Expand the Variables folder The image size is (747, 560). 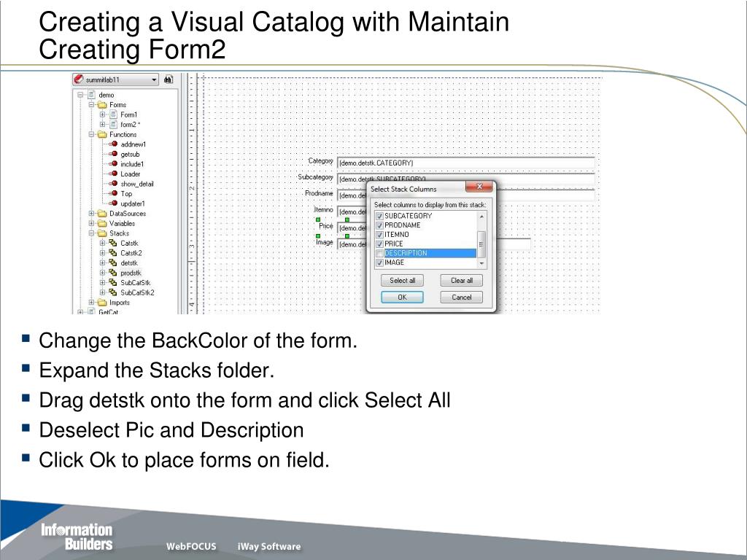pyautogui.click(x=91, y=223)
